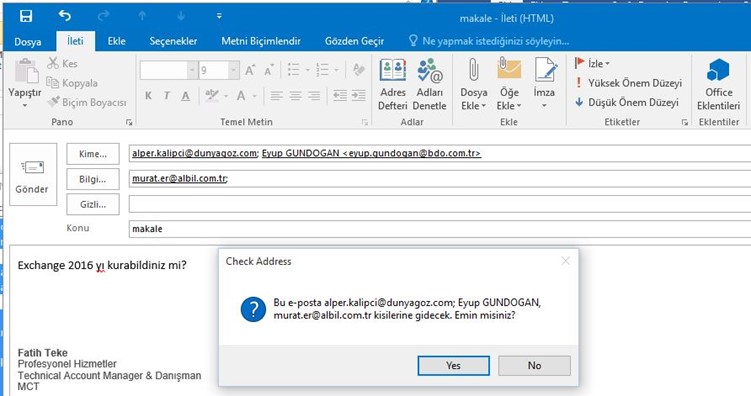Open the font name dropdown

pyautogui.click(x=192, y=70)
